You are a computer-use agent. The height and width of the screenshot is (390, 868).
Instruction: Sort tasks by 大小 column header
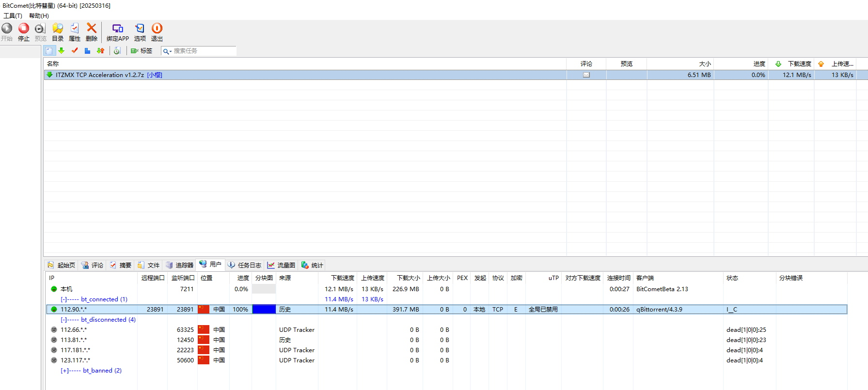click(680, 63)
